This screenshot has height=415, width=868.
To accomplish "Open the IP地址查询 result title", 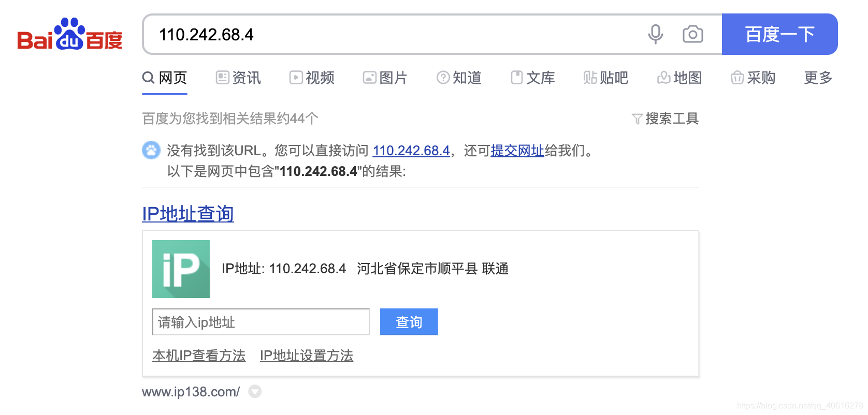I will pyautogui.click(x=188, y=214).
